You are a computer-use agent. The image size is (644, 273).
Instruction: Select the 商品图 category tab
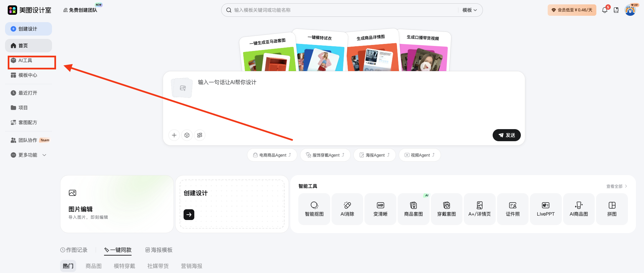coord(93,266)
